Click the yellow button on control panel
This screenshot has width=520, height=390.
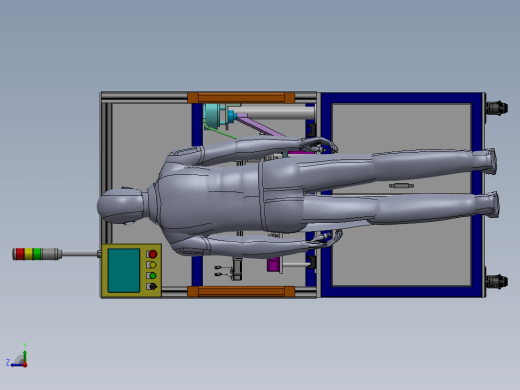[x=152, y=265]
